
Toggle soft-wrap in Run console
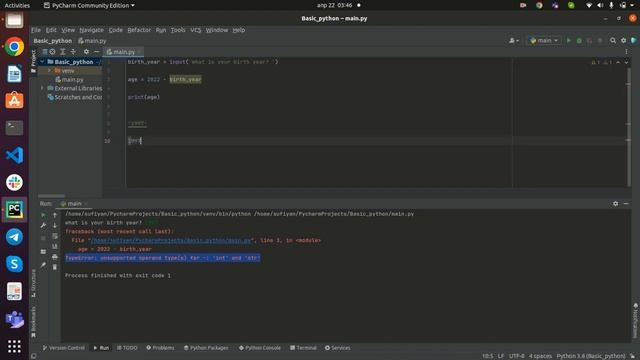click(x=55, y=236)
